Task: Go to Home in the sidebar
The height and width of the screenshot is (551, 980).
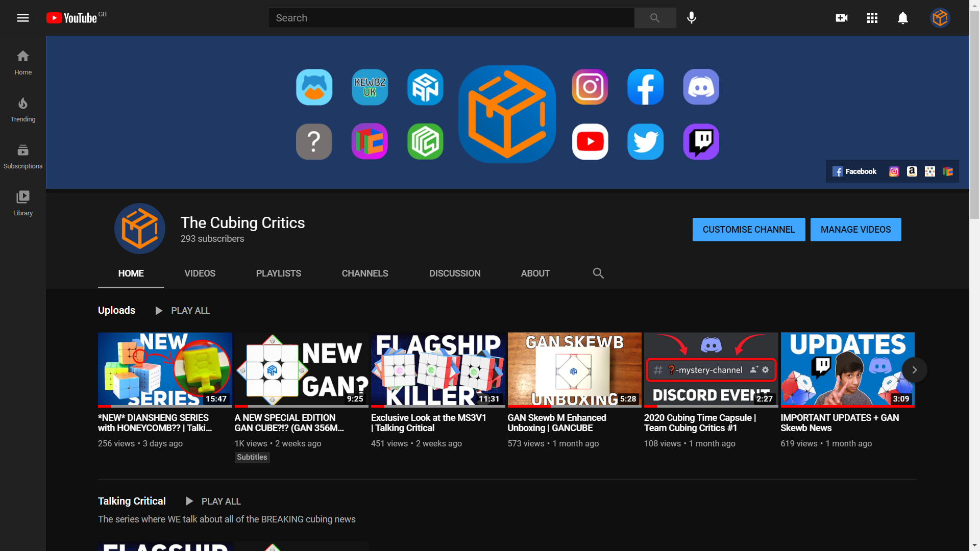Action: [23, 63]
